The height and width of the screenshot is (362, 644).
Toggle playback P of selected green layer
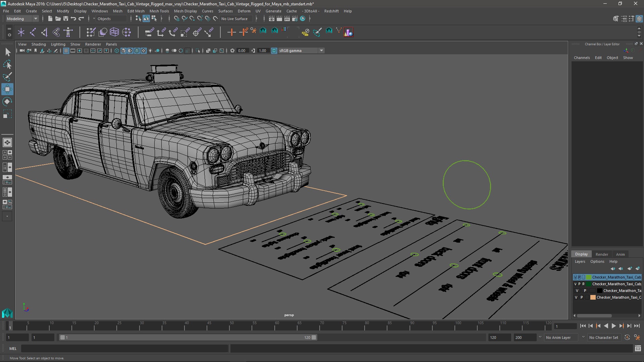click(579, 277)
